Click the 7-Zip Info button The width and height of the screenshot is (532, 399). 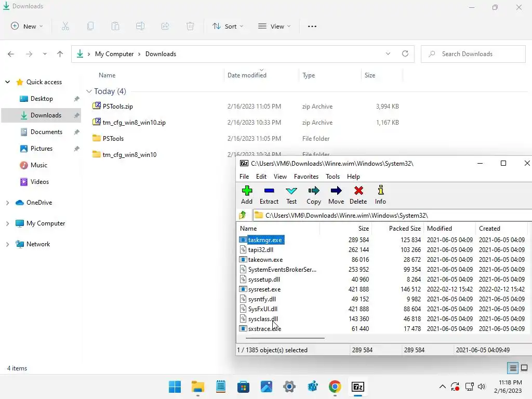(380, 195)
